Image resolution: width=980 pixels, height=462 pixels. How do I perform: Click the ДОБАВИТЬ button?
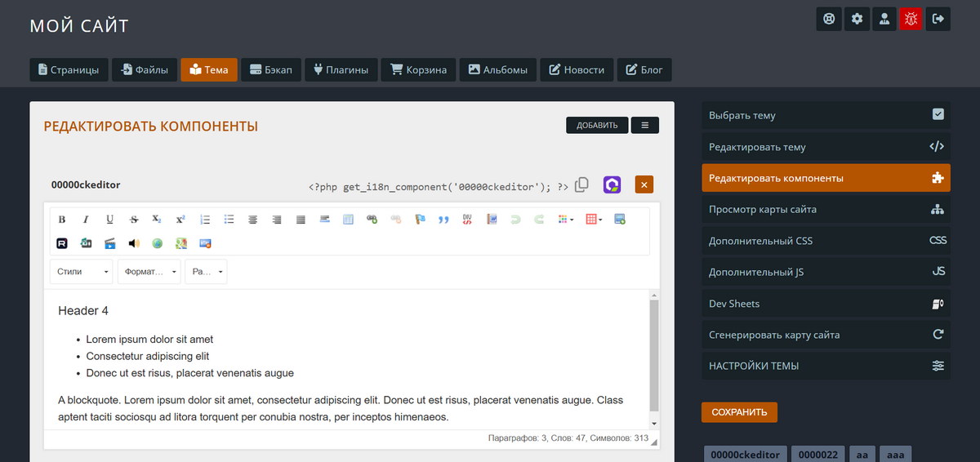pyautogui.click(x=597, y=125)
